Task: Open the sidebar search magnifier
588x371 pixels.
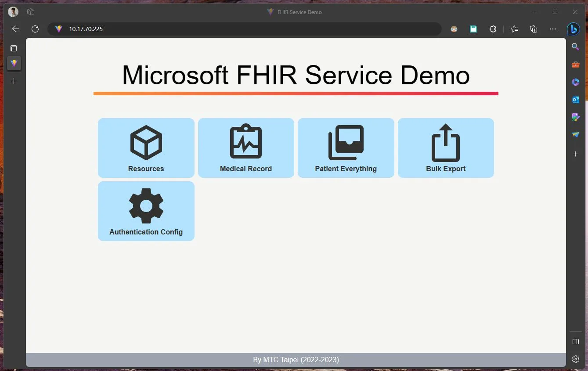Action: click(x=575, y=47)
